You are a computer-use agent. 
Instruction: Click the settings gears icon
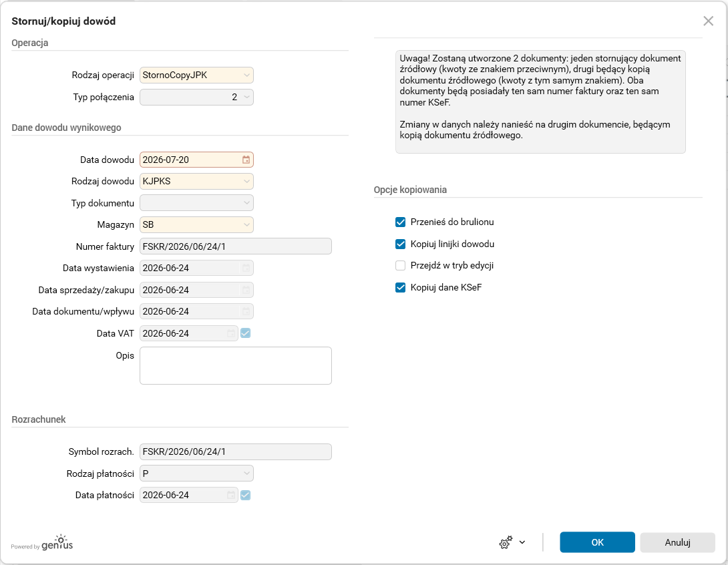(x=506, y=542)
